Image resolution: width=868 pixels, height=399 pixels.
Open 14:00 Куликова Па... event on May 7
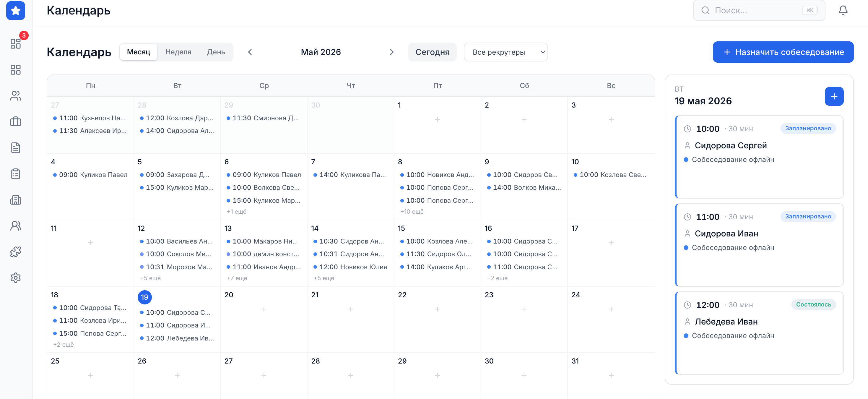pos(350,175)
